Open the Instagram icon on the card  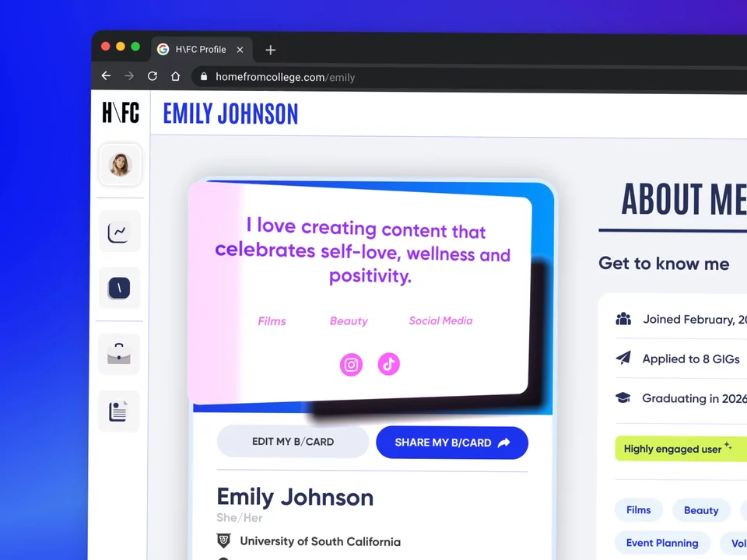(x=351, y=365)
